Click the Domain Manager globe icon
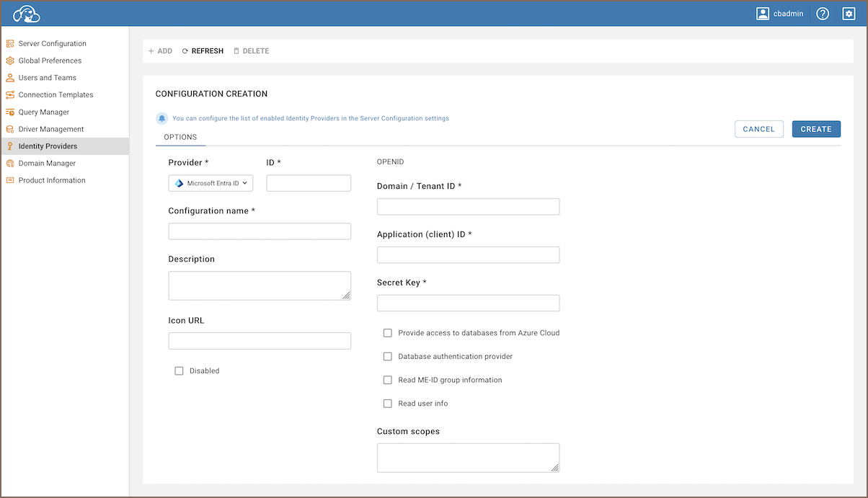 tap(10, 164)
